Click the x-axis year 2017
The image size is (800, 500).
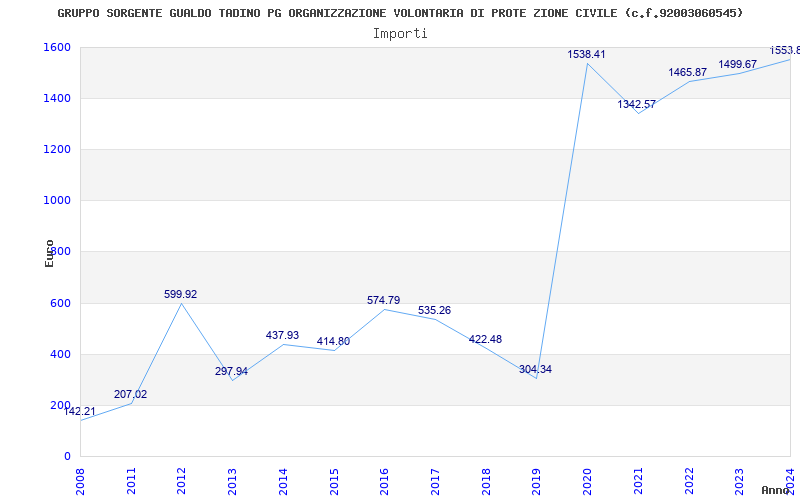[x=435, y=482]
